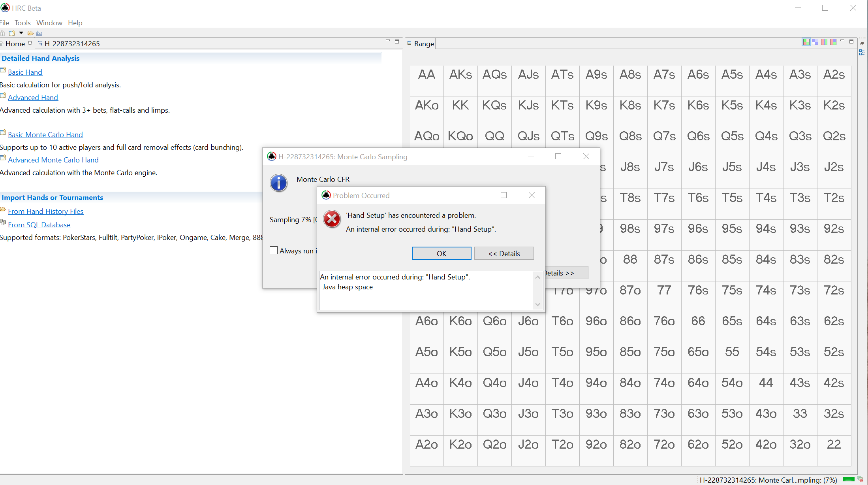Expand the Monte Carlo dialog Details >> button

coord(566,273)
